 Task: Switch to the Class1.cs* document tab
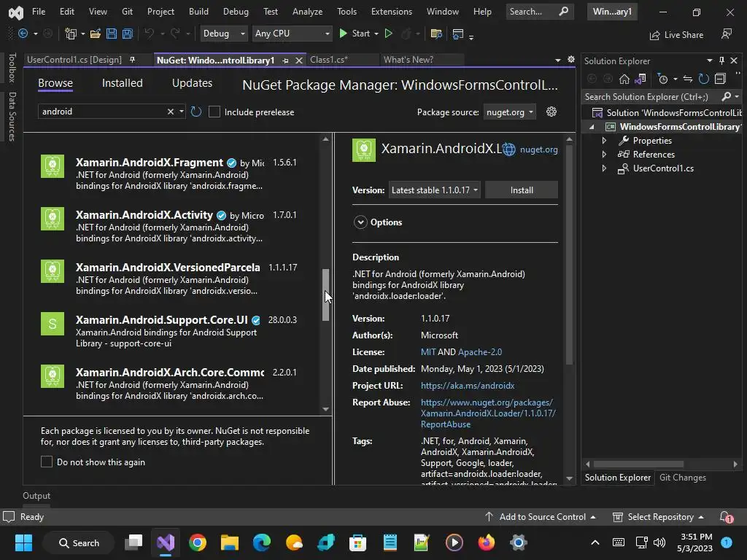(330, 60)
